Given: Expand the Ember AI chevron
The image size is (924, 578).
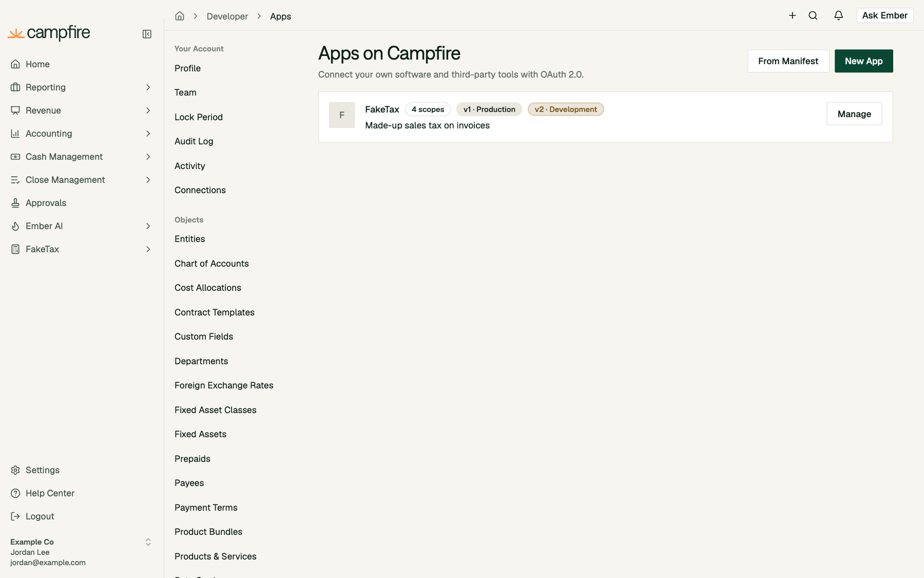Looking at the screenshot, I should 148,226.
